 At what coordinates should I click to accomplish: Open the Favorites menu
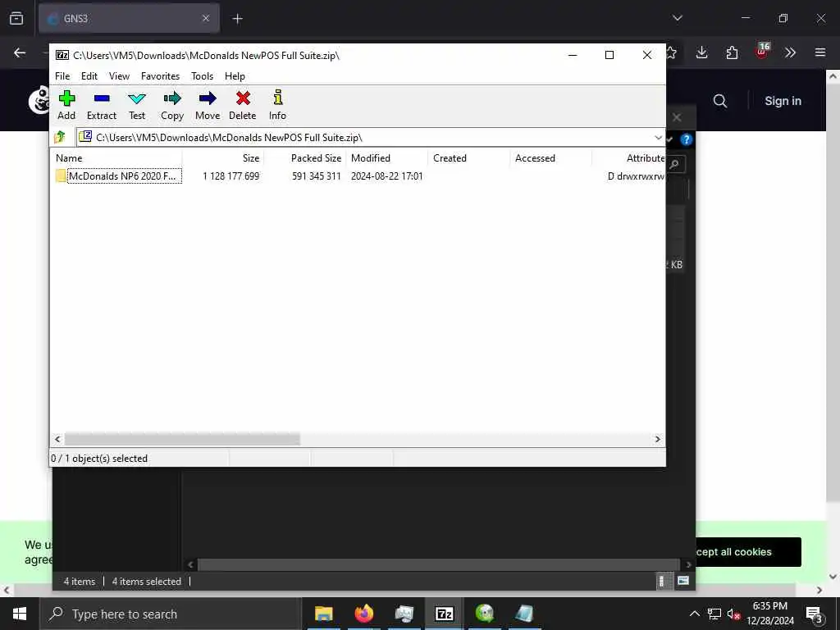[x=160, y=76]
